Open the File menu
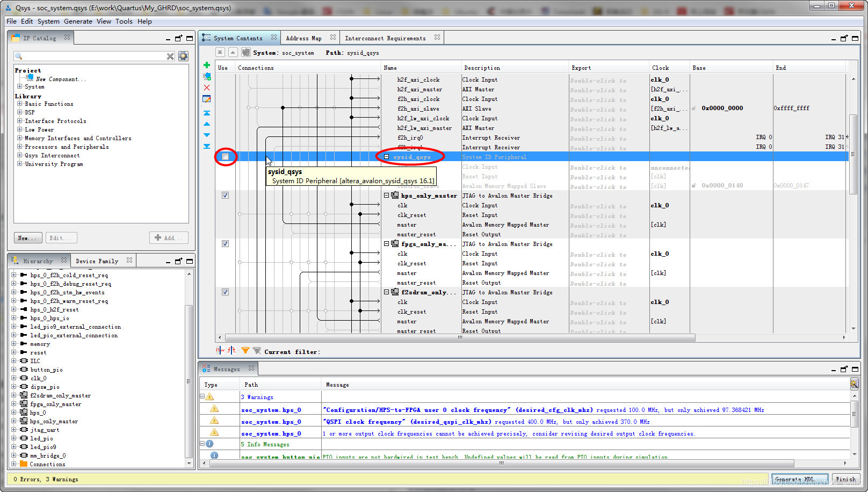Screen dimensions: 868x492 (11, 21)
